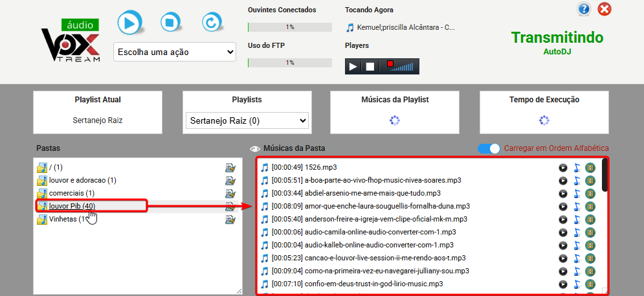The width and height of the screenshot is (644, 296).
Task: Click the edit icon for comerciais folder
Action: point(230,194)
